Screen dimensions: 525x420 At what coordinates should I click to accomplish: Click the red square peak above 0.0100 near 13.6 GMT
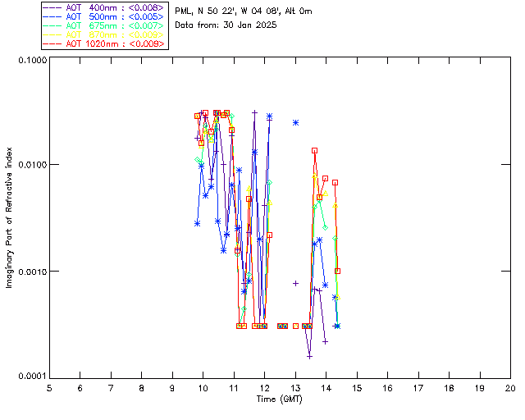tap(314, 151)
